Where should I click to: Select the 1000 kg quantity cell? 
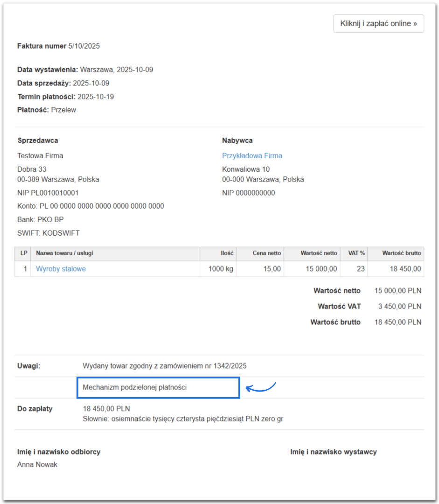point(220,269)
